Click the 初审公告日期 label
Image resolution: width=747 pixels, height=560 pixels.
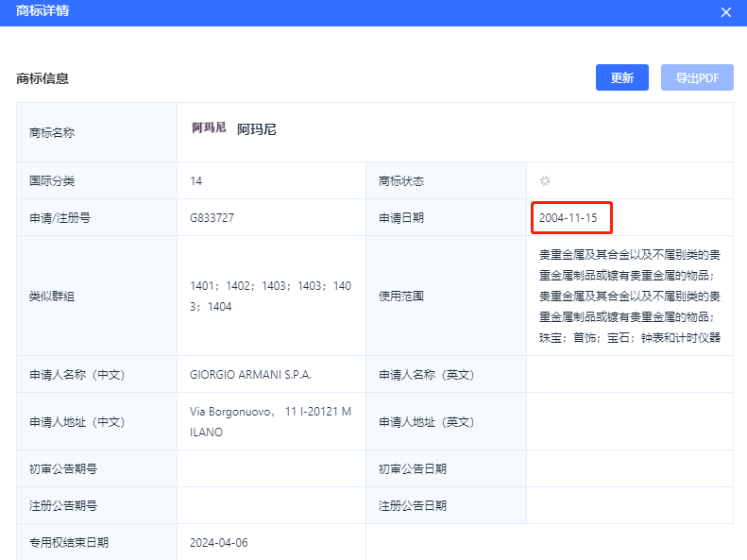(413, 469)
